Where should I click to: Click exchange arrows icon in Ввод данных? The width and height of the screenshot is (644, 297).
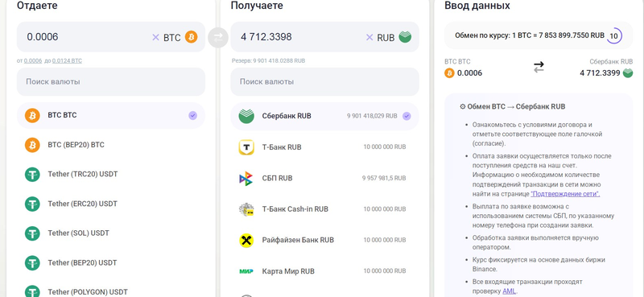click(x=539, y=67)
